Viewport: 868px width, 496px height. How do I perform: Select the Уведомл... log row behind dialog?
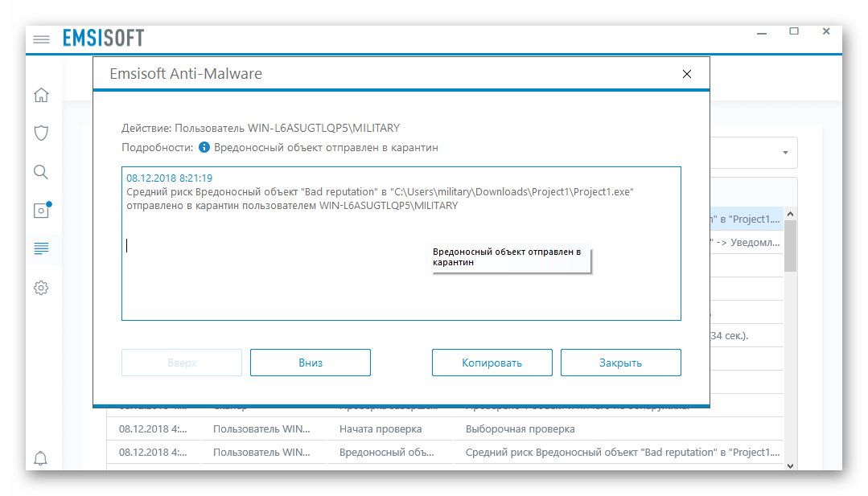(x=747, y=242)
